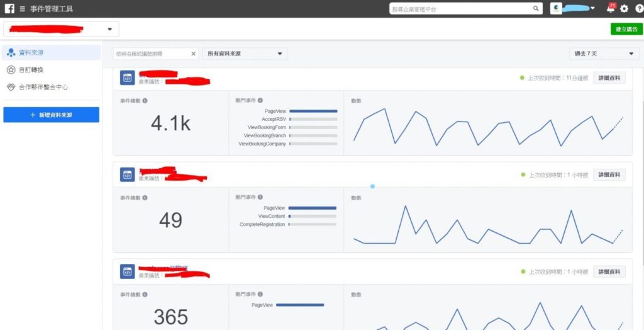The width and height of the screenshot is (644, 330).
Task: Click the 4.1k total events value
Action: click(171, 123)
